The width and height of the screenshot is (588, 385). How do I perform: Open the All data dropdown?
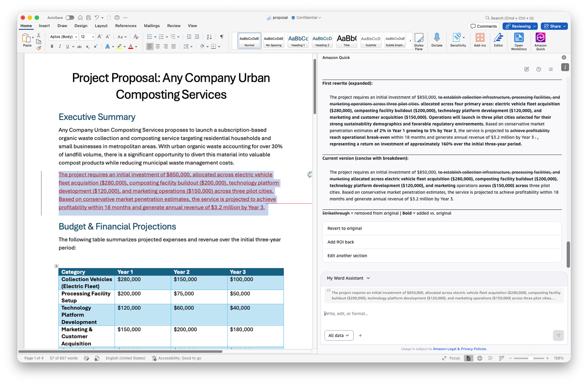pyautogui.click(x=339, y=336)
